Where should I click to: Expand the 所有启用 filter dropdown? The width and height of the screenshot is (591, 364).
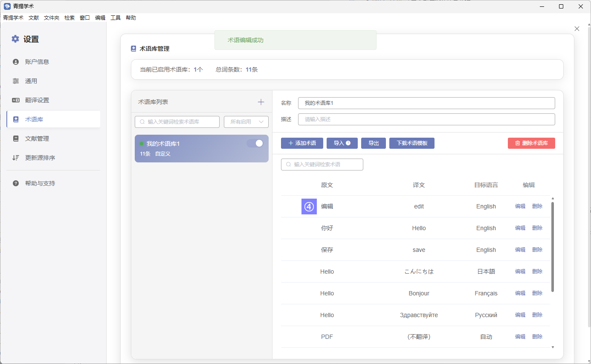click(x=246, y=122)
